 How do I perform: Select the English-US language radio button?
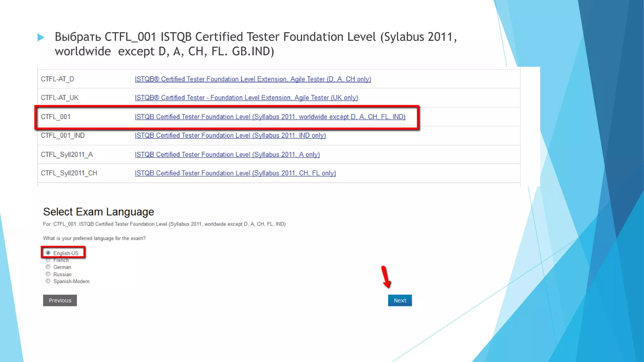click(x=48, y=253)
